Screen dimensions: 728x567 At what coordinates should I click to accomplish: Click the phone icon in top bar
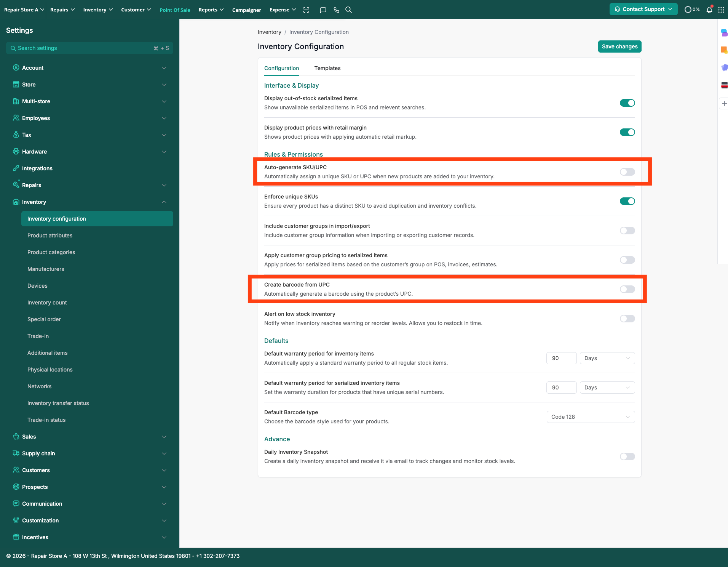click(x=336, y=10)
